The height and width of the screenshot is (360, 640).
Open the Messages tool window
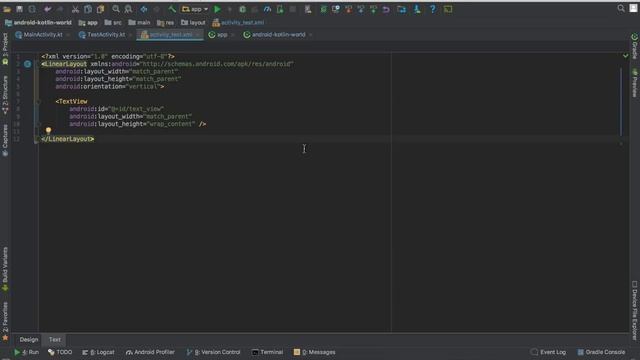(315, 352)
